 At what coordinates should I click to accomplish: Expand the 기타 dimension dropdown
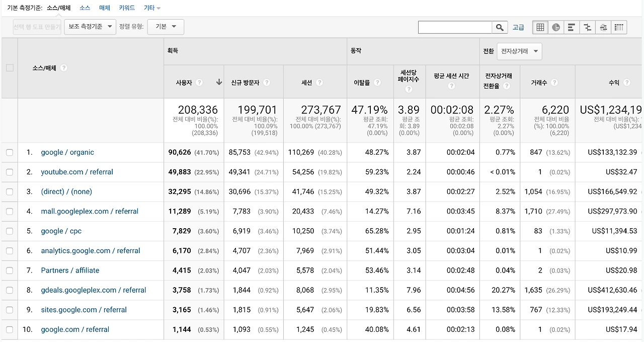(x=152, y=8)
